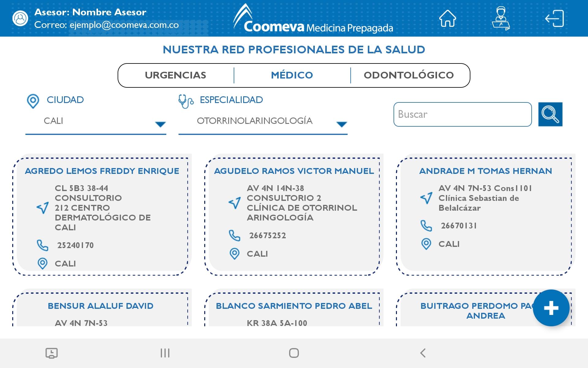588x368 pixels.
Task: Tap phone number 26670131
Action: tap(459, 226)
